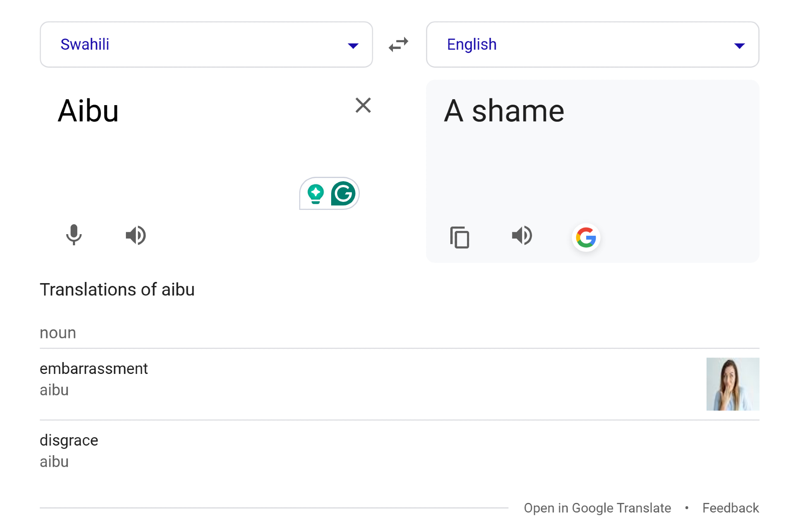Swap the Swahili and English languages

(398, 45)
